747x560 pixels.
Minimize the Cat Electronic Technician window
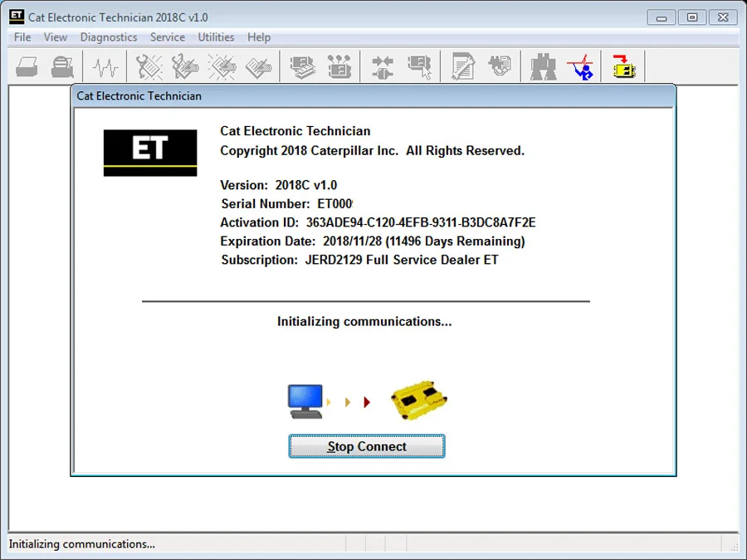pos(662,17)
